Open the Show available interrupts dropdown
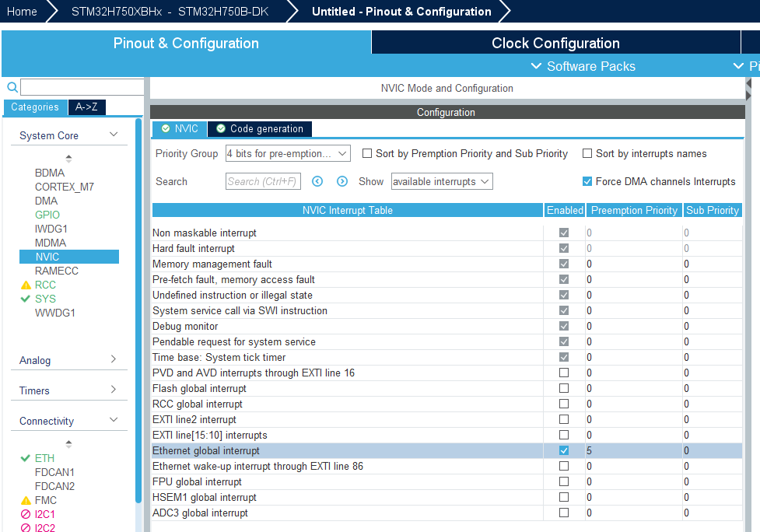Viewport: 760px width, 532px height. (x=442, y=181)
